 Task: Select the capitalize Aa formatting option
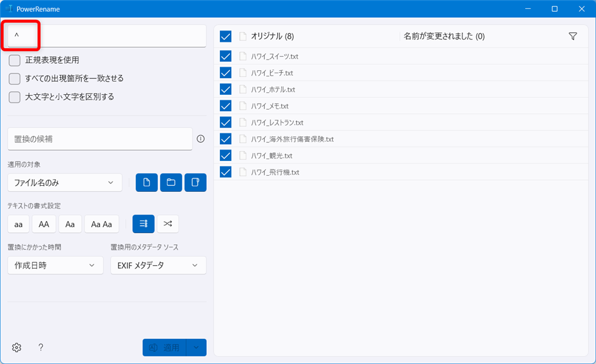coord(70,224)
